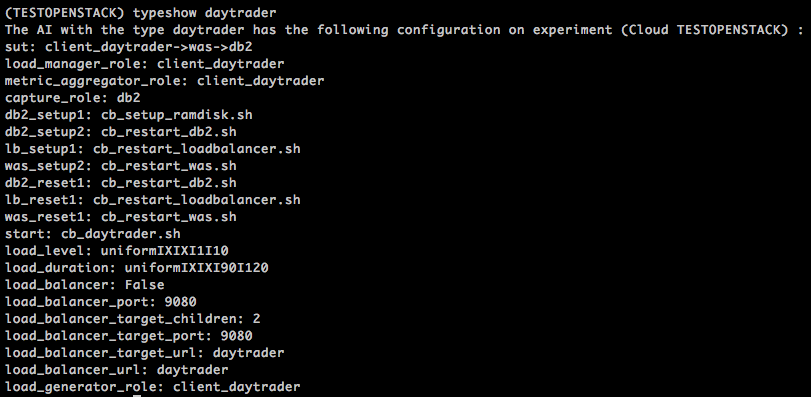Click the load_balancer_target_url daytrader line
This screenshot has width=811, height=397.
[144, 353]
